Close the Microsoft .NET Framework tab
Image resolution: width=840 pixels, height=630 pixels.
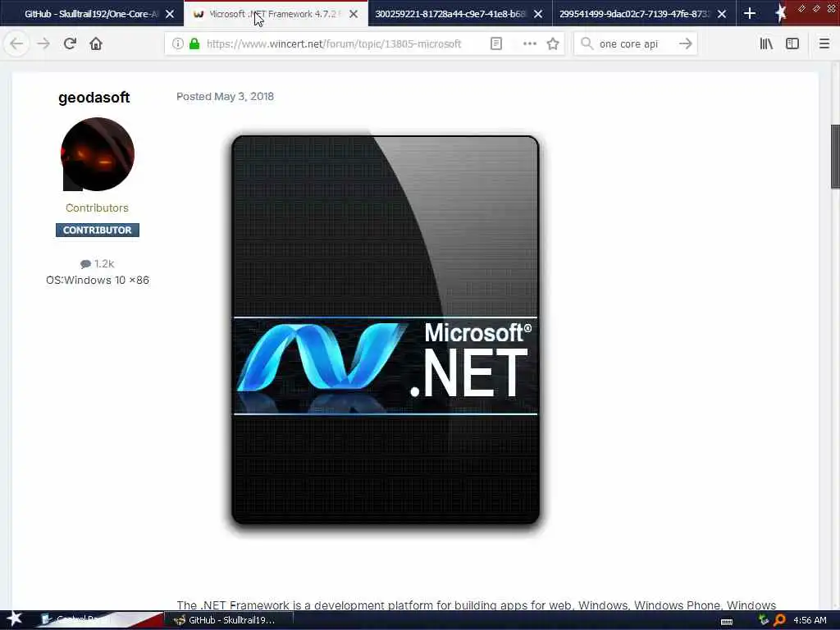pos(354,14)
